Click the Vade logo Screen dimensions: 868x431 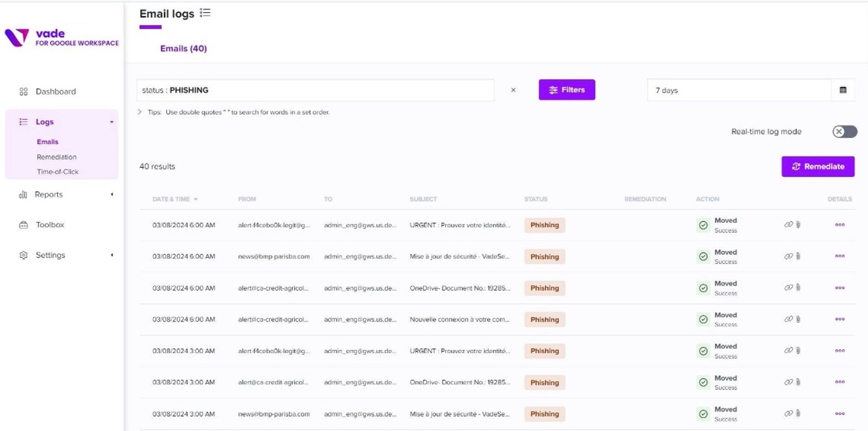tap(61, 38)
